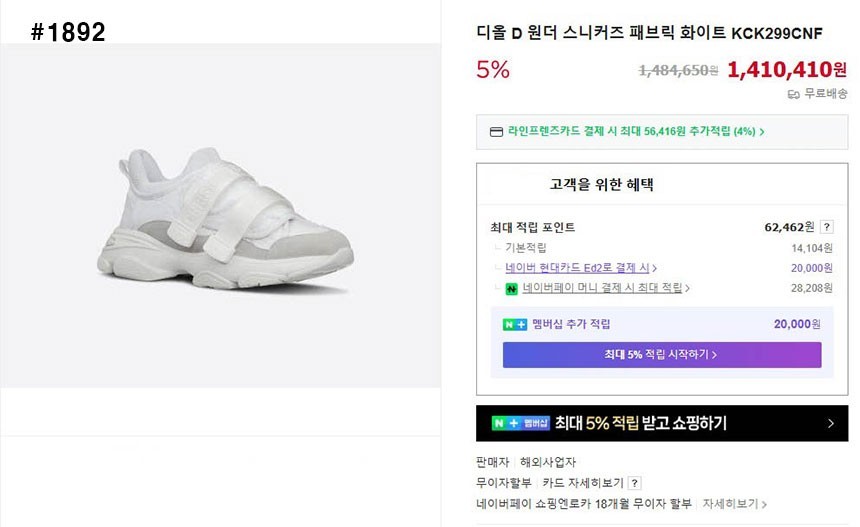Click the question mark next to 카드 자세히보기
This screenshot has width=860, height=527.
pyautogui.click(x=635, y=483)
